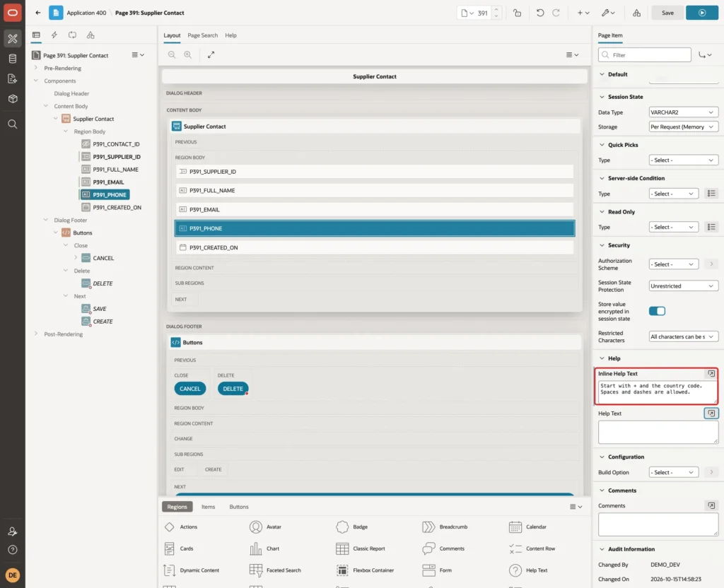Image resolution: width=724 pixels, height=588 pixels.
Task: Open the Help tab in center pane
Action: tap(231, 35)
